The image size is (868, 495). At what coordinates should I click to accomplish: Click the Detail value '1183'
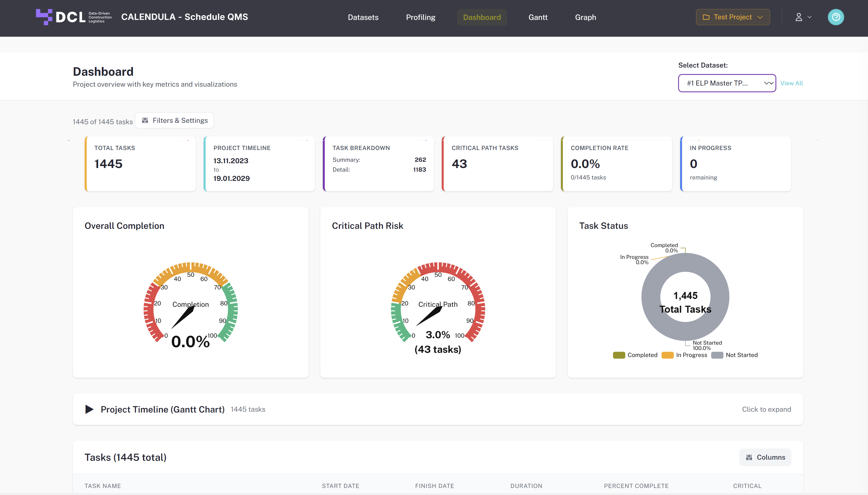(x=419, y=170)
